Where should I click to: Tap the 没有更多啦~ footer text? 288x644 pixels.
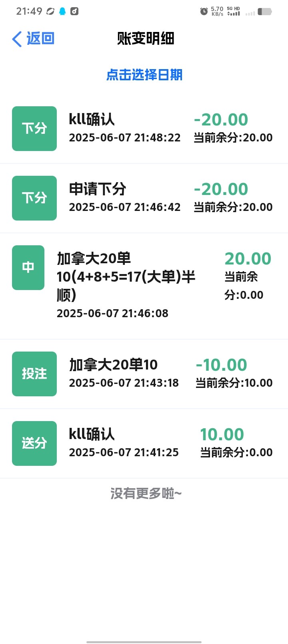[x=146, y=494]
